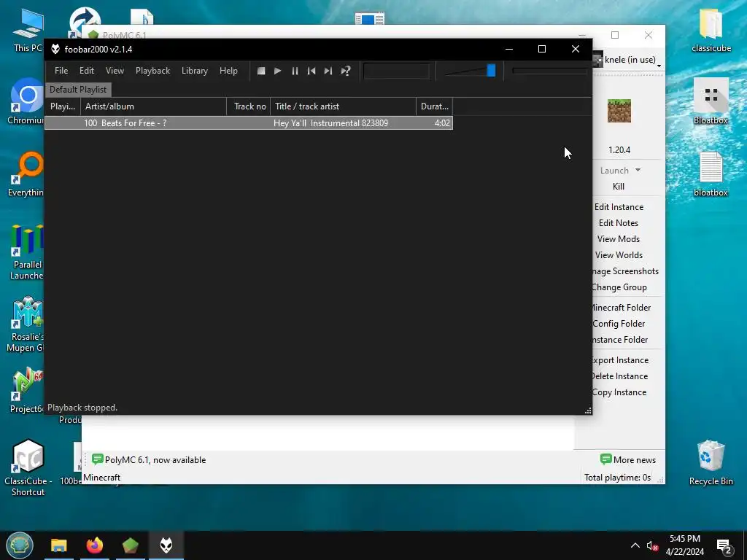Sort playlist by Track no column

249,106
